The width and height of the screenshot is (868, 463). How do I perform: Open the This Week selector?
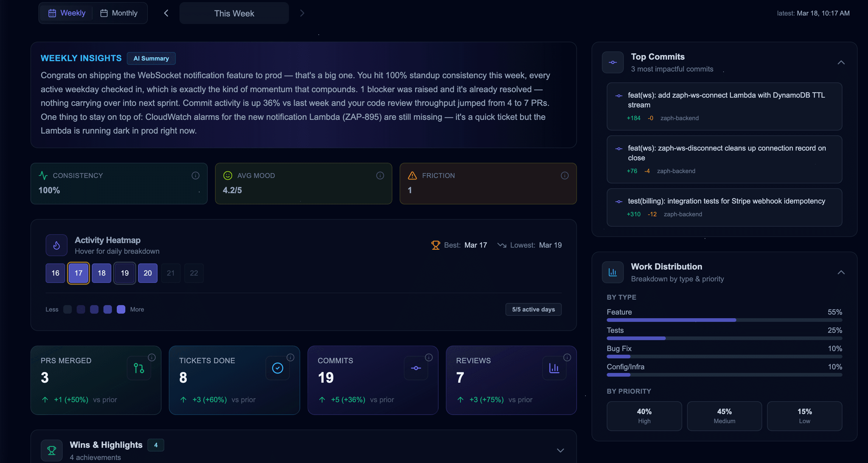[x=234, y=13]
